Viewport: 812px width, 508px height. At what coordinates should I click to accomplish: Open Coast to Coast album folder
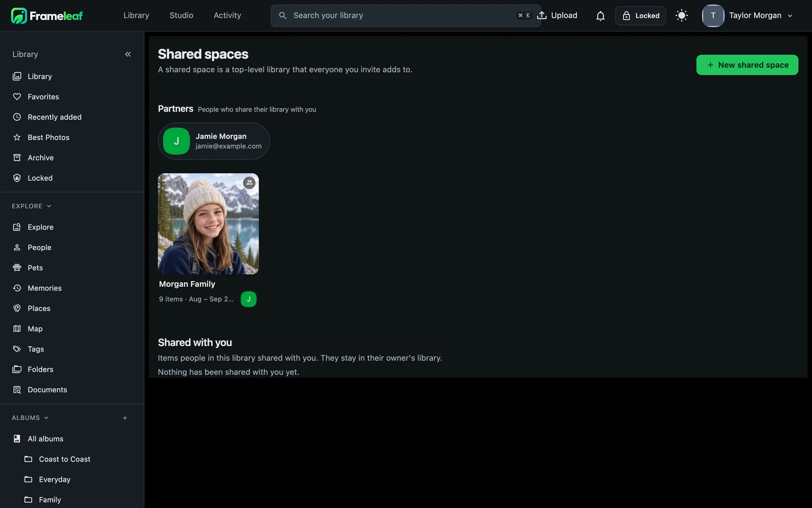point(78,459)
